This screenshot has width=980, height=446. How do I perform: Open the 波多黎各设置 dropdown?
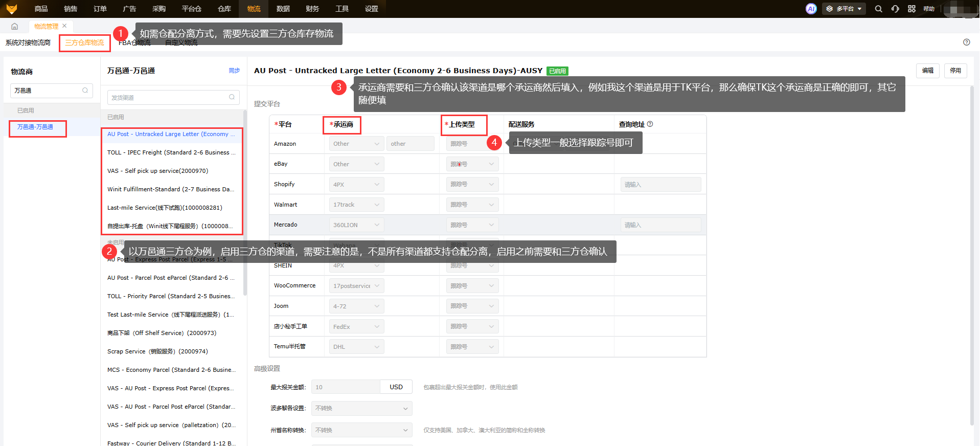(x=361, y=408)
